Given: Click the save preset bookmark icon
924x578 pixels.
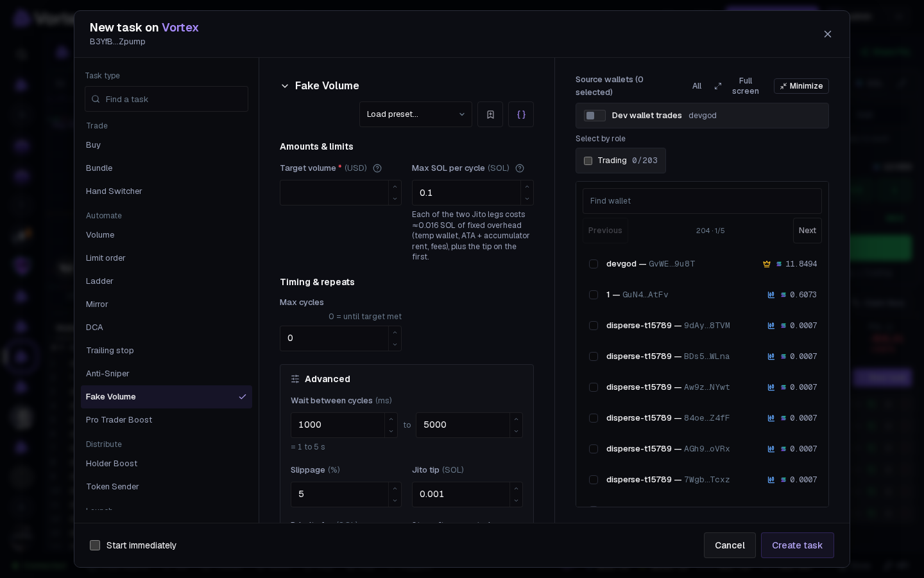Looking at the screenshot, I should [490, 114].
